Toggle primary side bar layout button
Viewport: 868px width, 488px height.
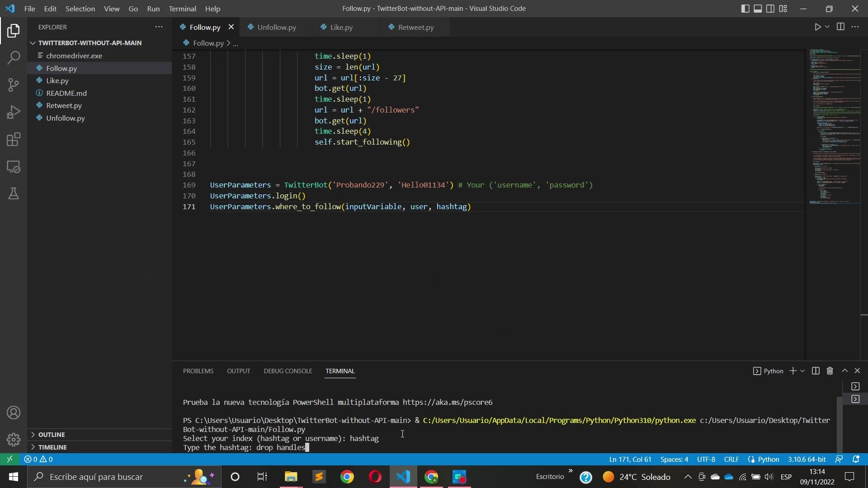click(745, 9)
